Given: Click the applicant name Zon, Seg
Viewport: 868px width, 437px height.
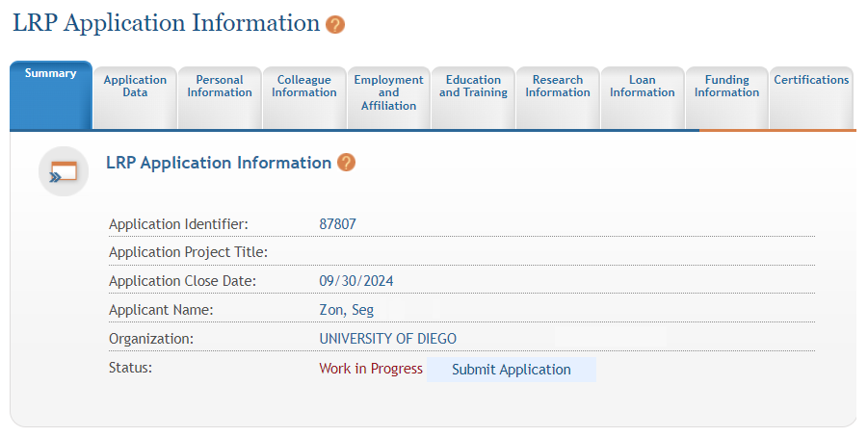Looking at the screenshot, I should tap(347, 310).
